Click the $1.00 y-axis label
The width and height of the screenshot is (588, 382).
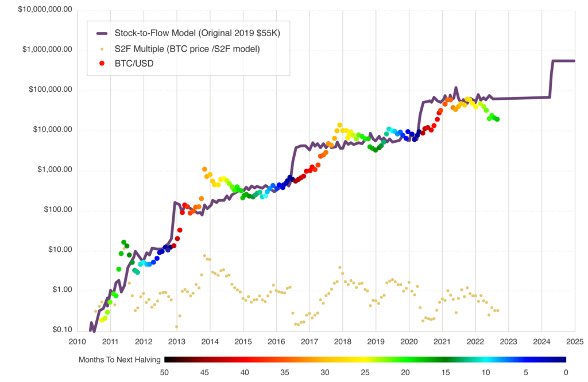[x=62, y=290]
